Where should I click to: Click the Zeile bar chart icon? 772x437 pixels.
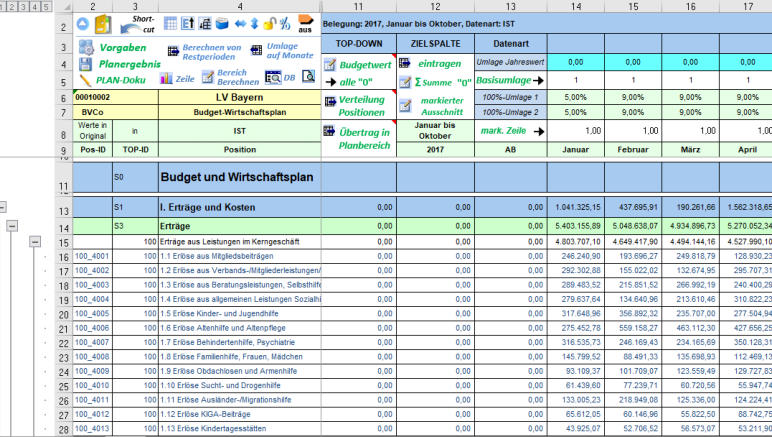pos(165,78)
